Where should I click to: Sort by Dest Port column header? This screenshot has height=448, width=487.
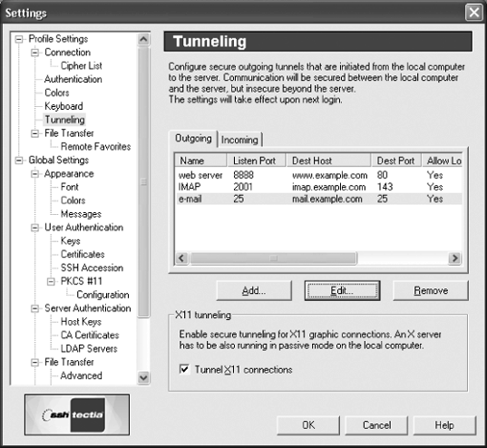396,161
